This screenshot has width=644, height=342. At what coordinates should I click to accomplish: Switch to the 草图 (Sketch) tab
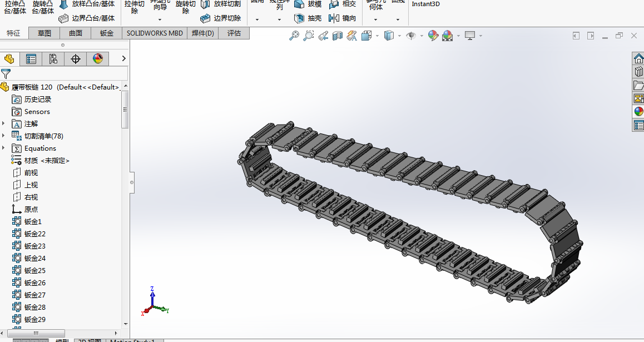pyautogui.click(x=44, y=33)
